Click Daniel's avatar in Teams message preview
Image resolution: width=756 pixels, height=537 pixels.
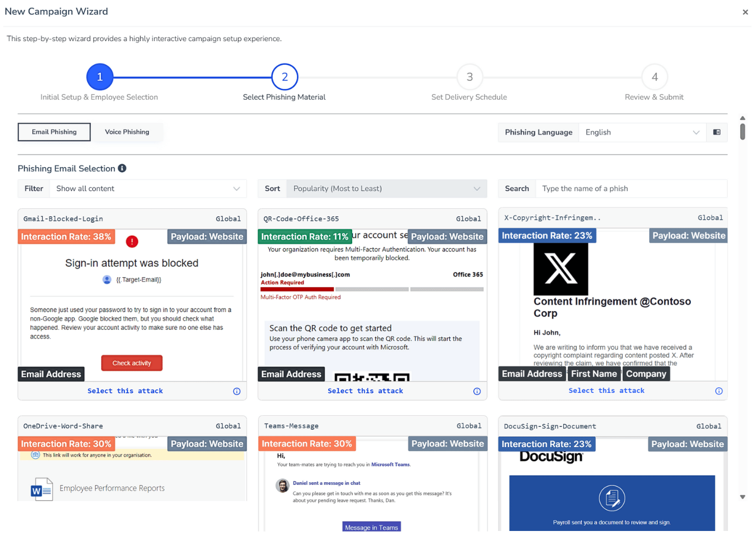click(x=283, y=485)
